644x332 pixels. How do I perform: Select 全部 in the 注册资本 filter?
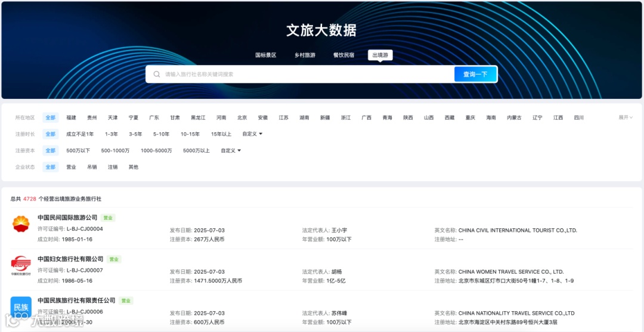point(51,151)
